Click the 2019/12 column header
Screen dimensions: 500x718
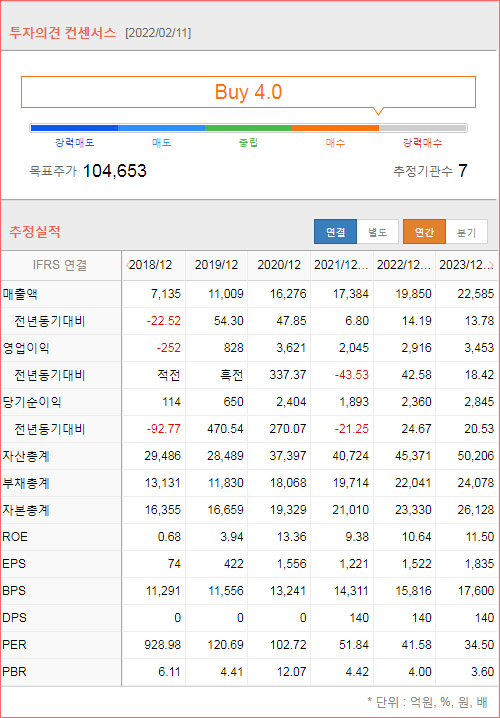click(217, 265)
